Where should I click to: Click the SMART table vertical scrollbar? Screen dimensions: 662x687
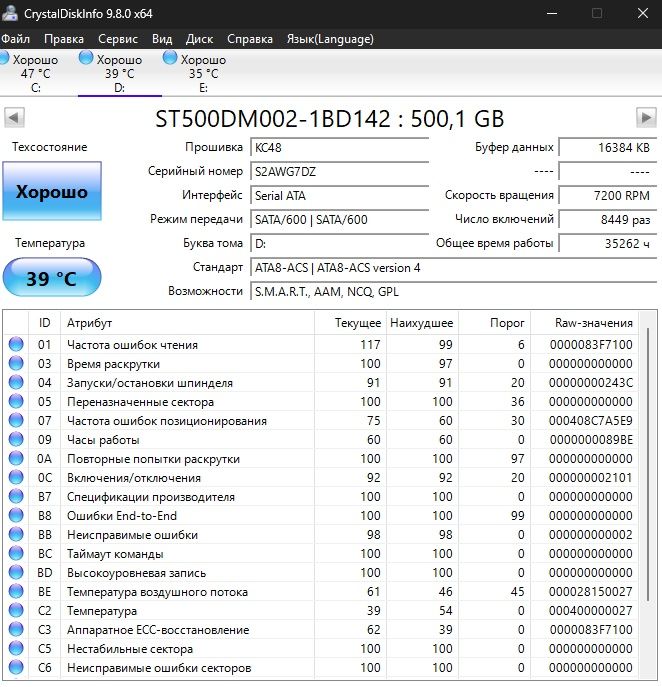point(648,464)
